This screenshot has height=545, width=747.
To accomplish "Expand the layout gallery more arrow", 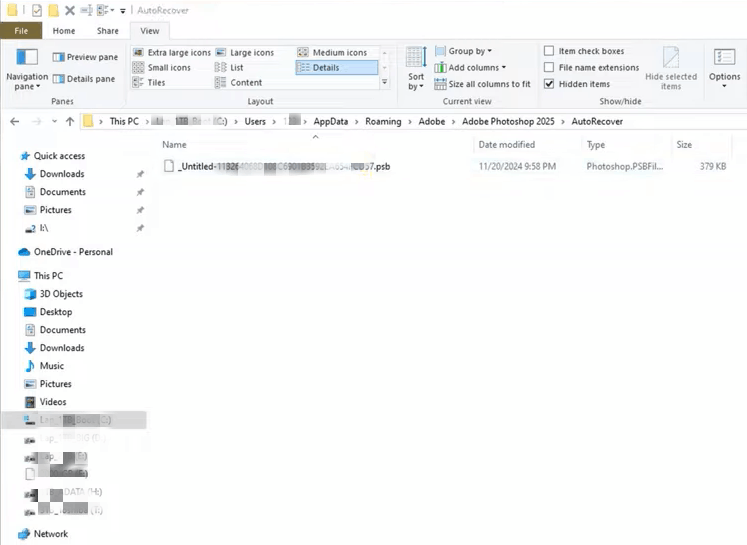I will 384,82.
